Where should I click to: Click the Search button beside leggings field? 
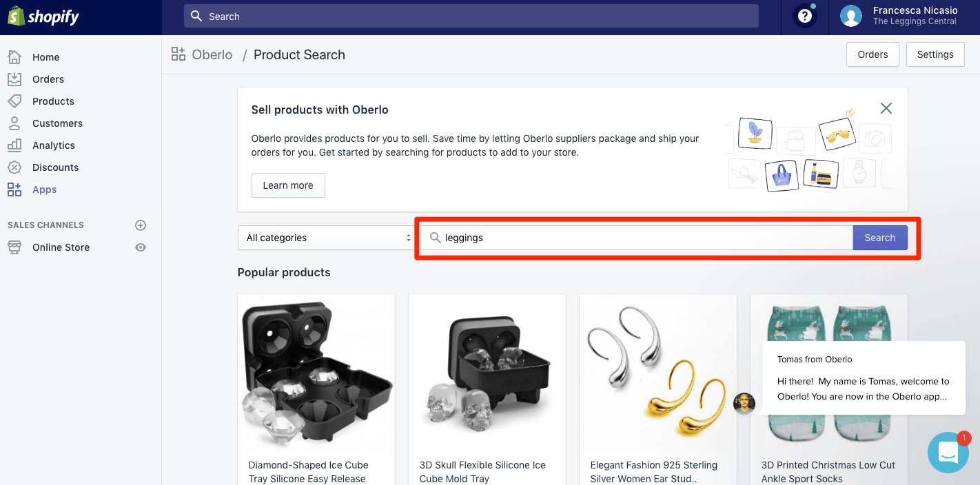click(880, 237)
